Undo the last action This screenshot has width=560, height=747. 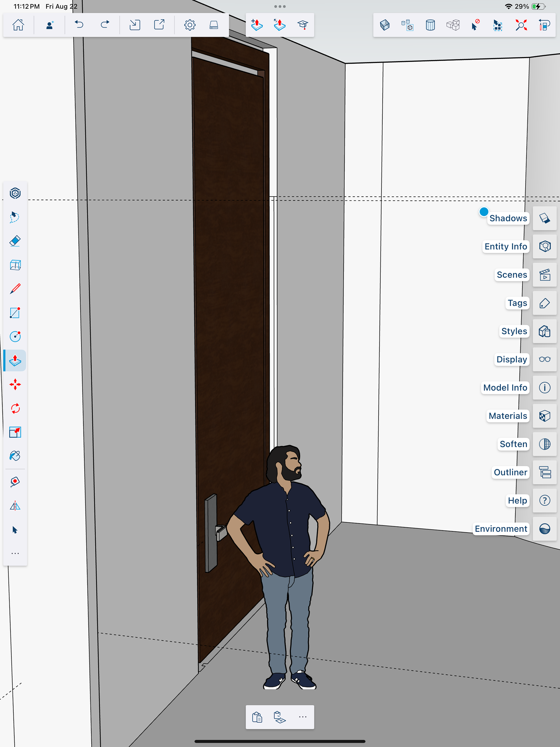(x=79, y=25)
